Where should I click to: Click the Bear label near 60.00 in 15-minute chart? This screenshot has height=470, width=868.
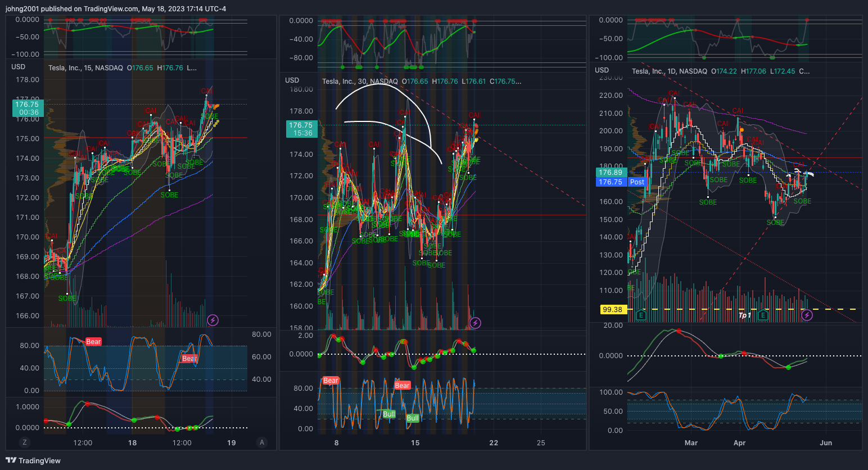pyautogui.click(x=189, y=359)
